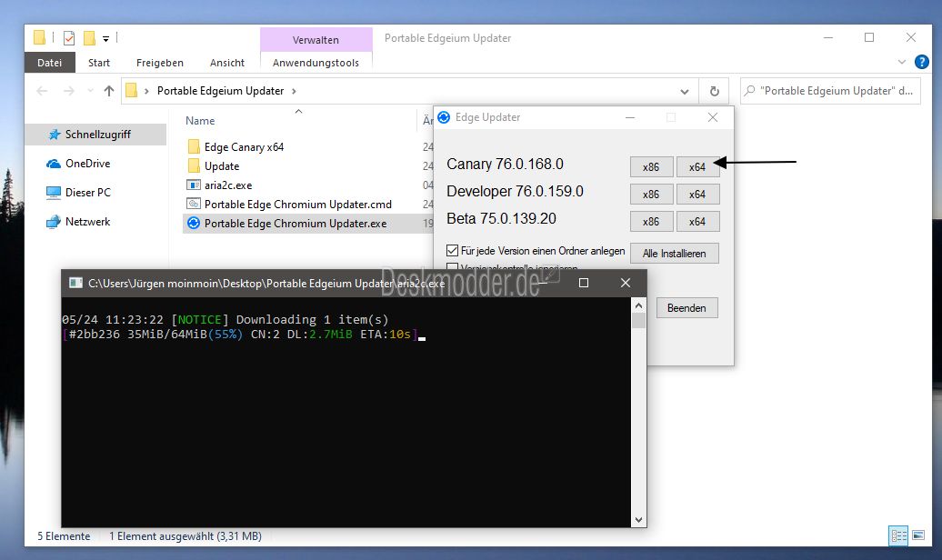Install Canary x86 version
The width and height of the screenshot is (942, 560).
[x=651, y=167]
